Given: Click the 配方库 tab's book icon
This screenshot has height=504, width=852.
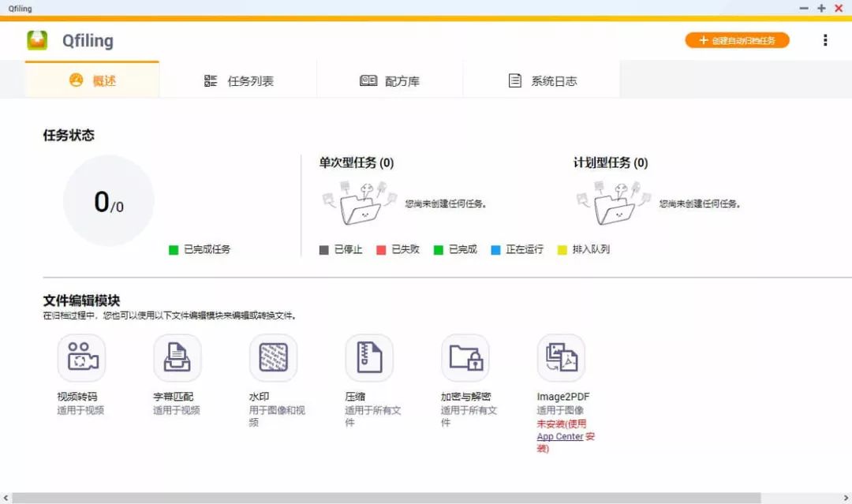Looking at the screenshot, I should [x=368, y=81].
